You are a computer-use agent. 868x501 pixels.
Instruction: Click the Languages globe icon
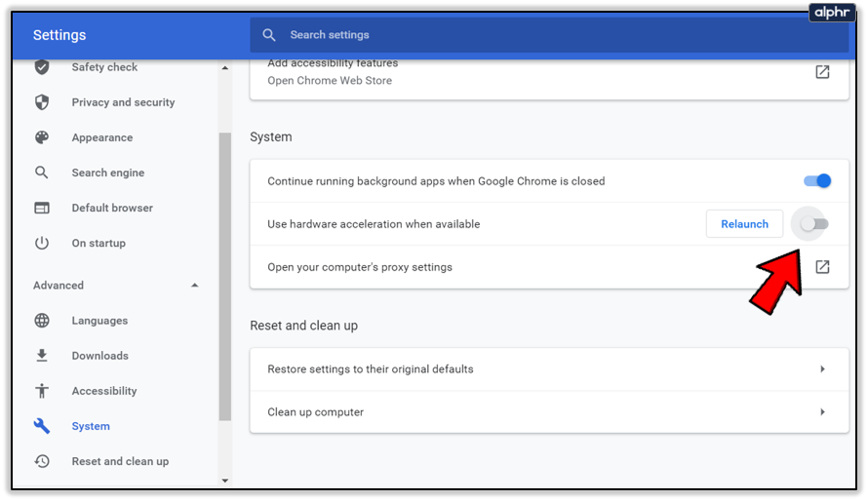(x=42, y=321)
